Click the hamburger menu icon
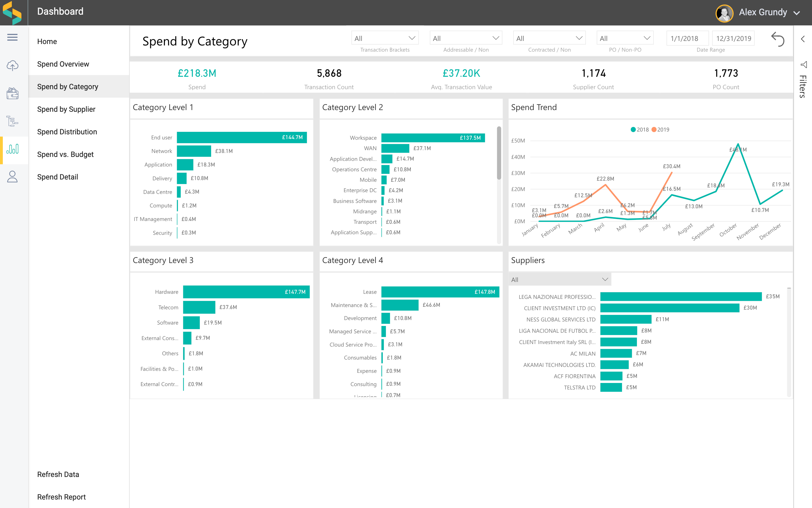812x508 pixels. tap(12, 37)
